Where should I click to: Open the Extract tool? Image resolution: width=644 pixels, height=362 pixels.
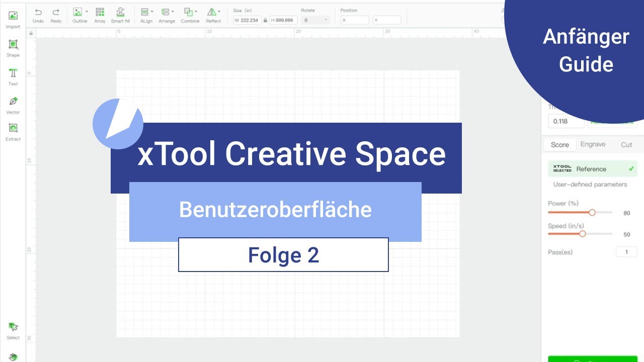point(13,128)
